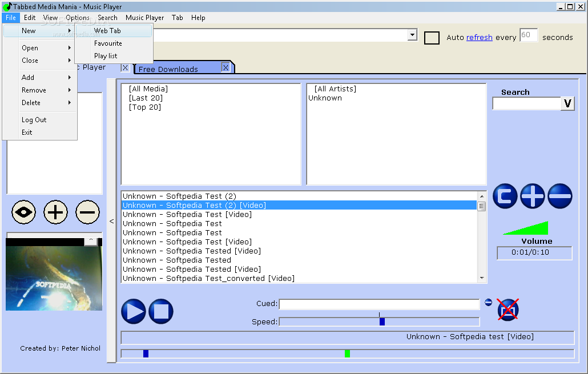
Task: Expand the New submenu arrow
Action: coord(70,31)
